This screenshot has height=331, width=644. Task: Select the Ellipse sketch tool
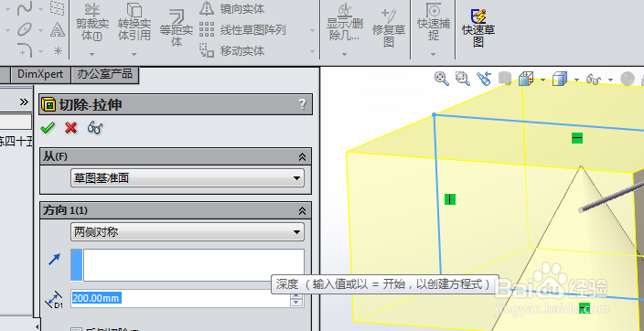coord(25,29)
